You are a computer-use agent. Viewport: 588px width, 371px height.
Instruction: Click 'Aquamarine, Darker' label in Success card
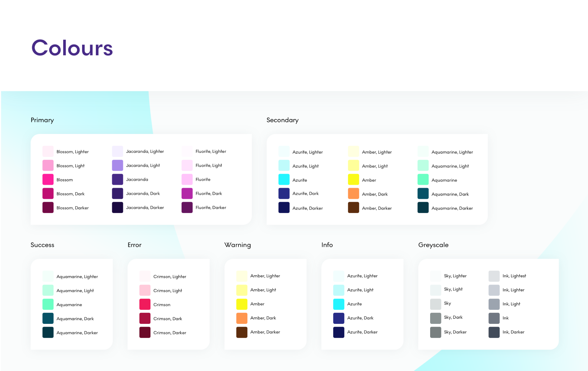click(77, 333)
